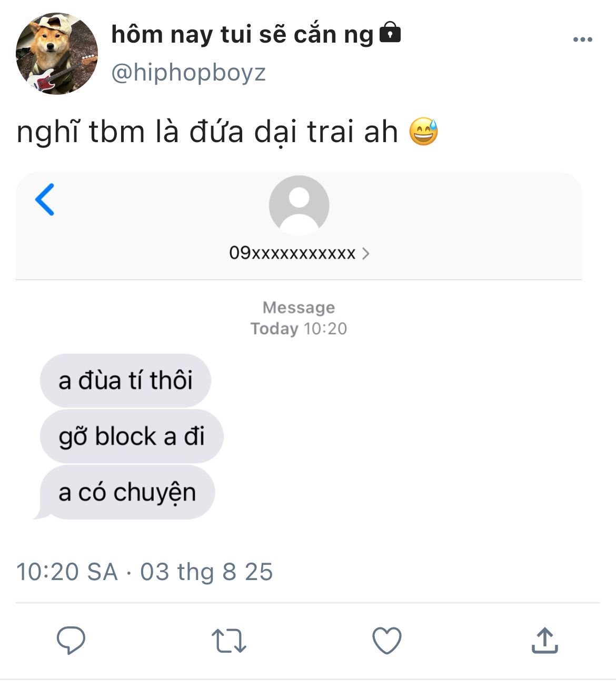Open the Shiba dog profile picture
This screenshot has width=616, height=689.
57,54
